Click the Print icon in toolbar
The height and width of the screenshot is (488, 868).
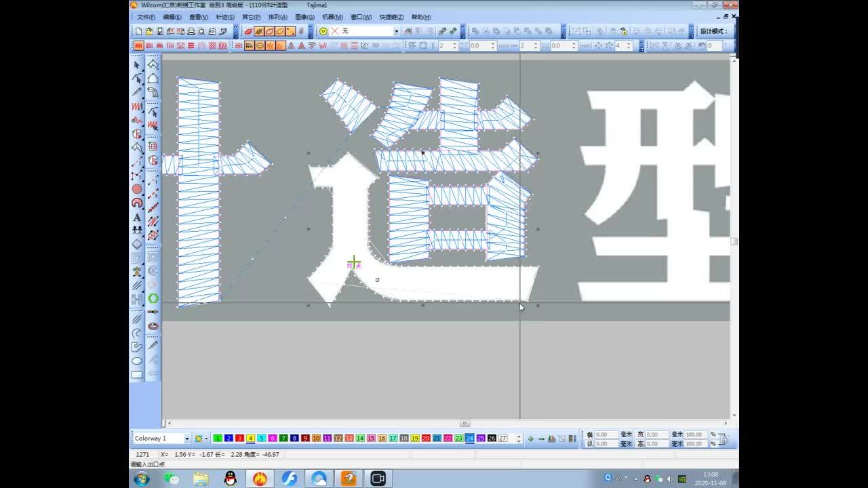(191, 31)
